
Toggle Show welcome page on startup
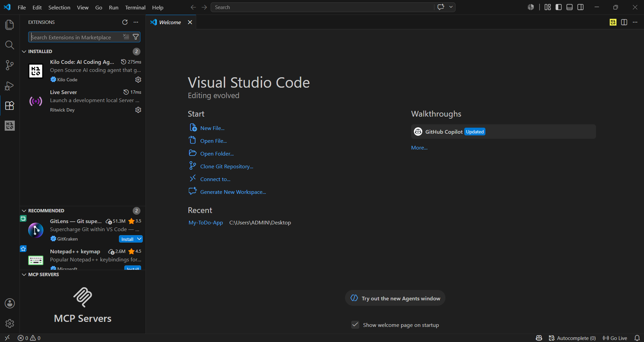click(355, 325)
